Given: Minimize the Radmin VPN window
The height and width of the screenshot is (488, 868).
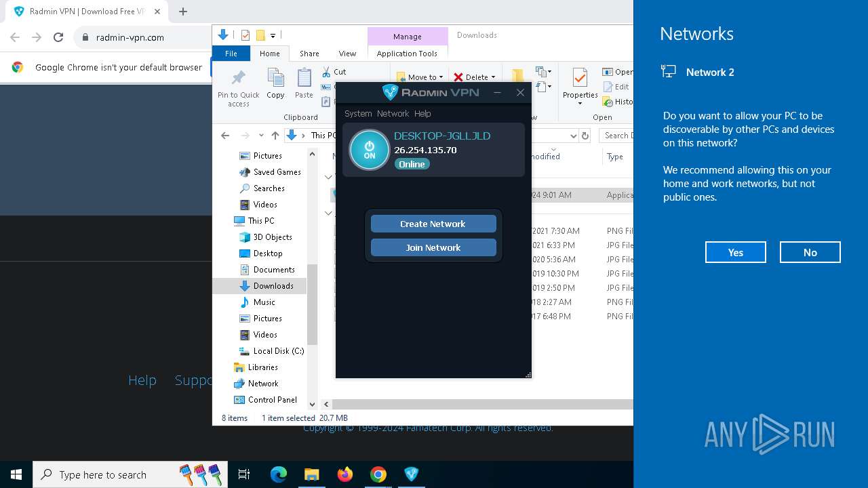Looking at the screenshot, I should [497, 92].
